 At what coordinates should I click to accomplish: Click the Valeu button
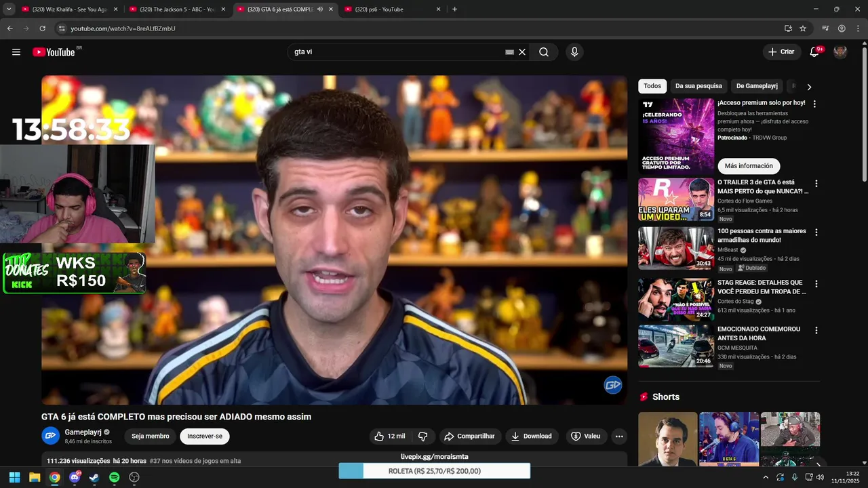(x=585, y=436)
